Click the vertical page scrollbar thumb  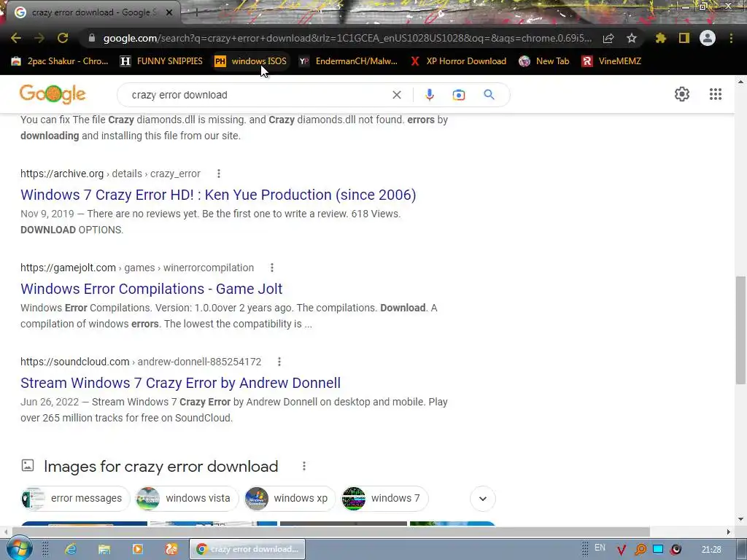tap(741, 330)
